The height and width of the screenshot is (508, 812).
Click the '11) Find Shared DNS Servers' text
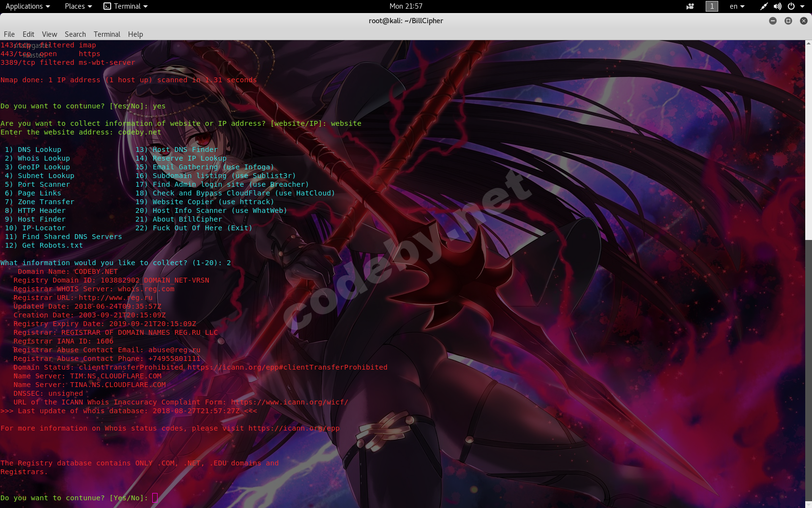(63, 237)
